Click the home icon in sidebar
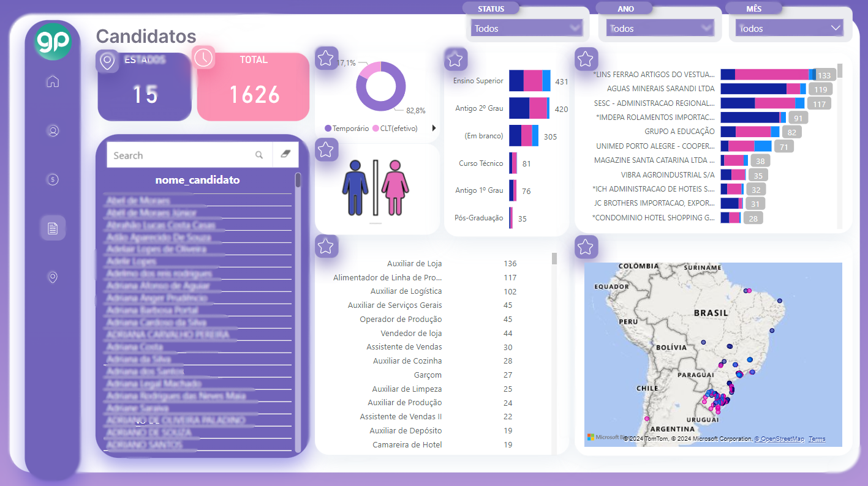The image size is (868, 486). [53, 81]
